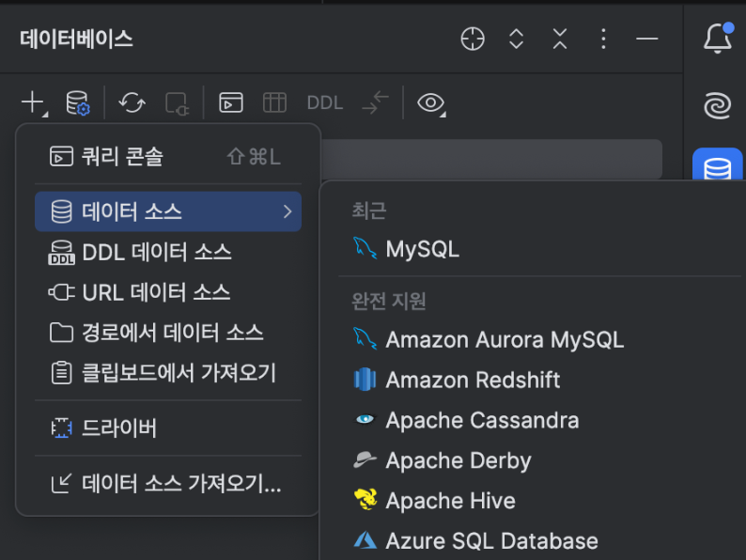Expand all with up-down arrows icon
This screenshot has height=560, width=746.
[516, 39]
